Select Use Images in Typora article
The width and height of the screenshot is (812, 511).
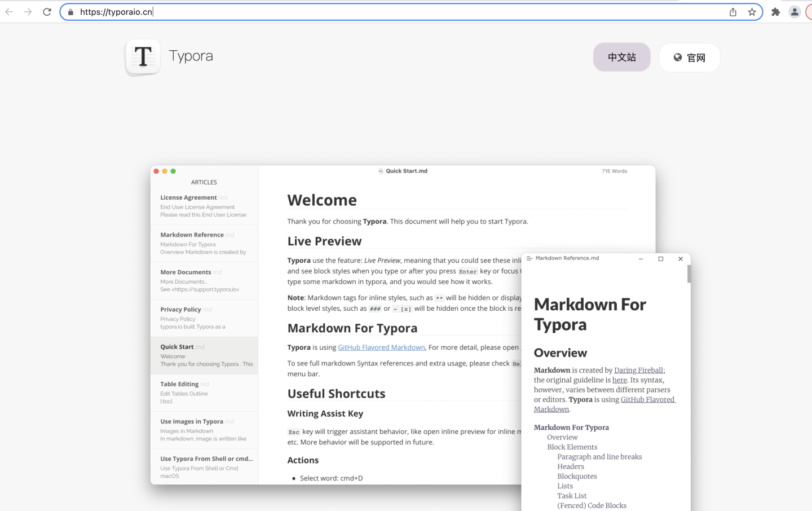click(204, 430)
